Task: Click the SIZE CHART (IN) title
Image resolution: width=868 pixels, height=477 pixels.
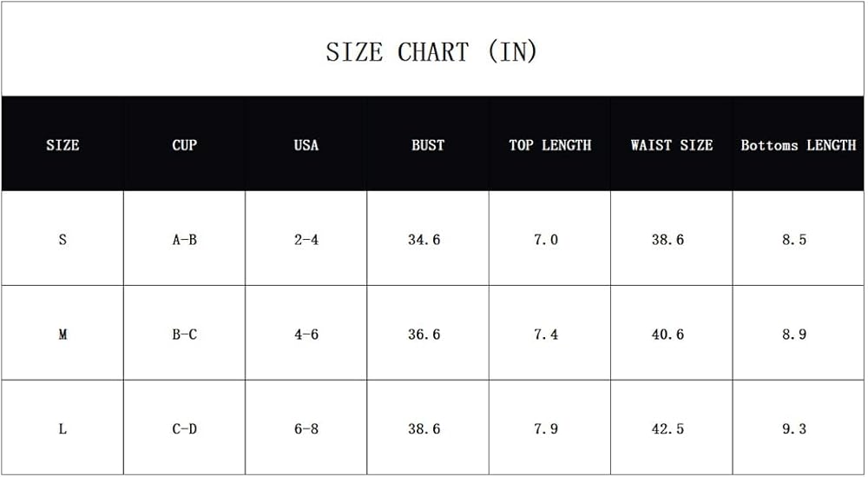Action: click(431, 52)
